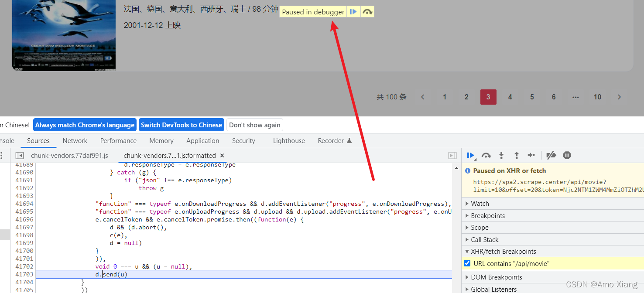Click Switch DevTools to Chinese
Image resolution: width=644 pixels, height=293 pixels.
[x=182, y=125]
